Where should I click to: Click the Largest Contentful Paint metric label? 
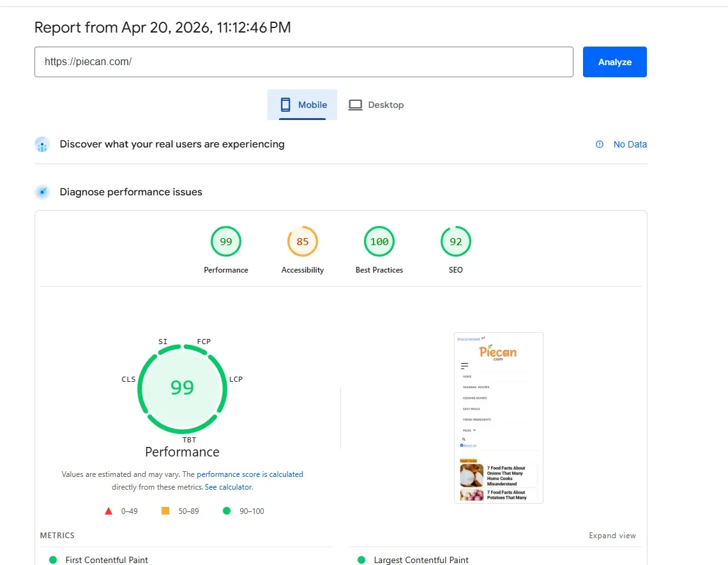coord(421,560)
